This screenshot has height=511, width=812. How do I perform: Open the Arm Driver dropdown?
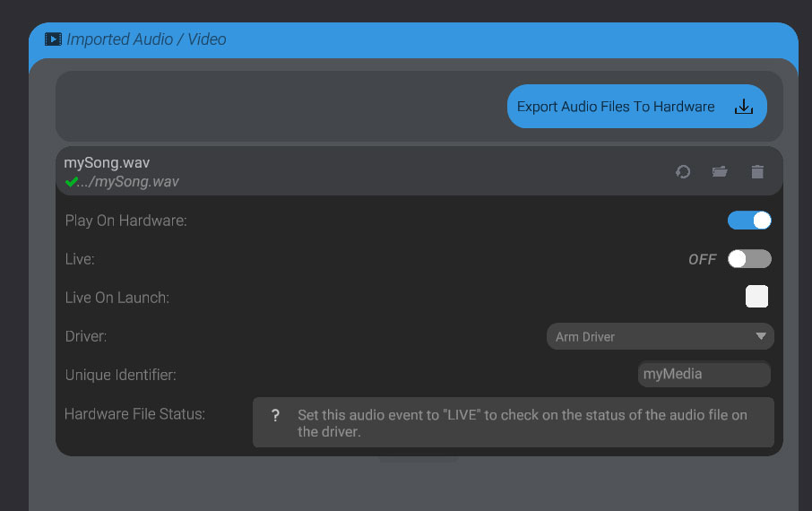(661, 336)
